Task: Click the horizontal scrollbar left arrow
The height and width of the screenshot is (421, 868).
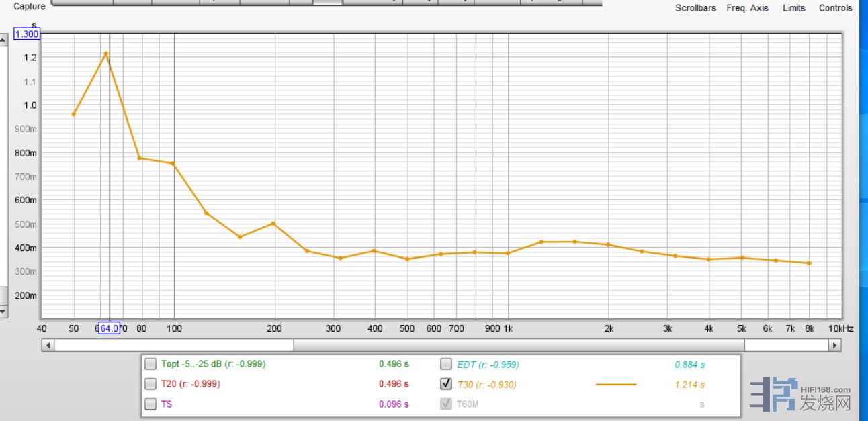Action: (x=47, y=345)
